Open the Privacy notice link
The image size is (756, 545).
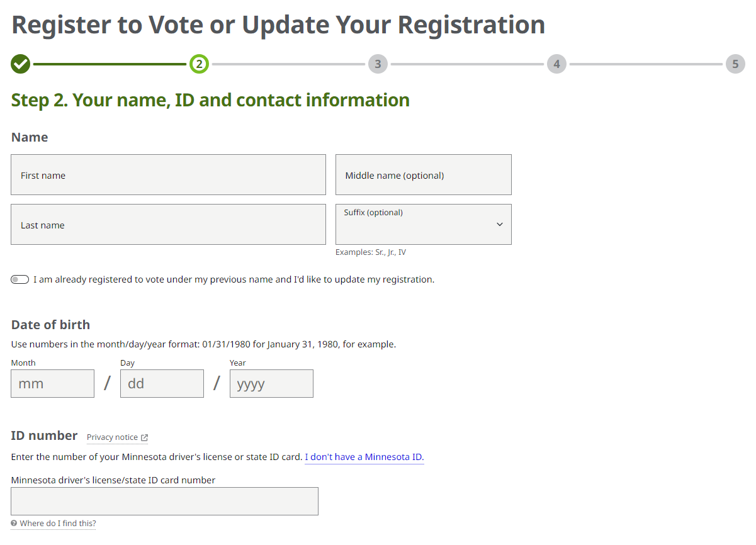[x=112, y=437]
